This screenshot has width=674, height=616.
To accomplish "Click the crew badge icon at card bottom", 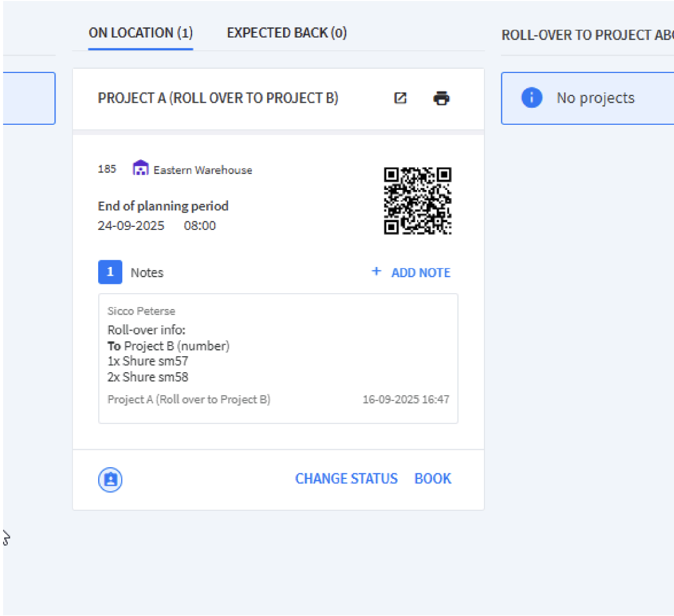I will (110, 479).
